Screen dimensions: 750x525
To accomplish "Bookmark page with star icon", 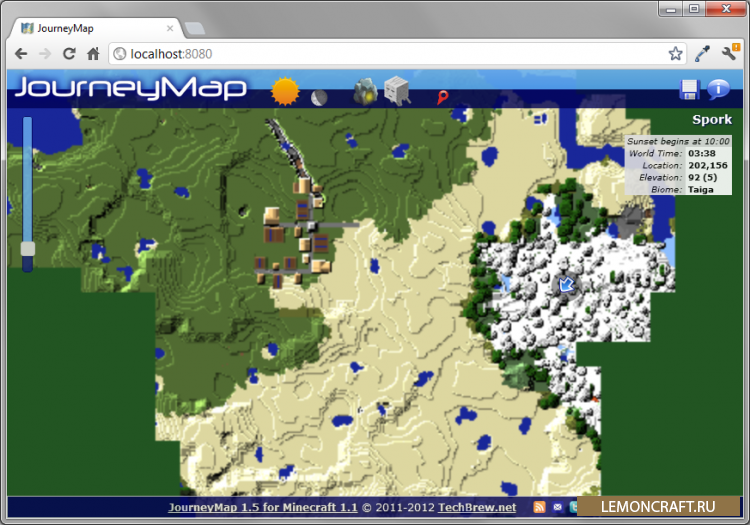I will 675,54.
